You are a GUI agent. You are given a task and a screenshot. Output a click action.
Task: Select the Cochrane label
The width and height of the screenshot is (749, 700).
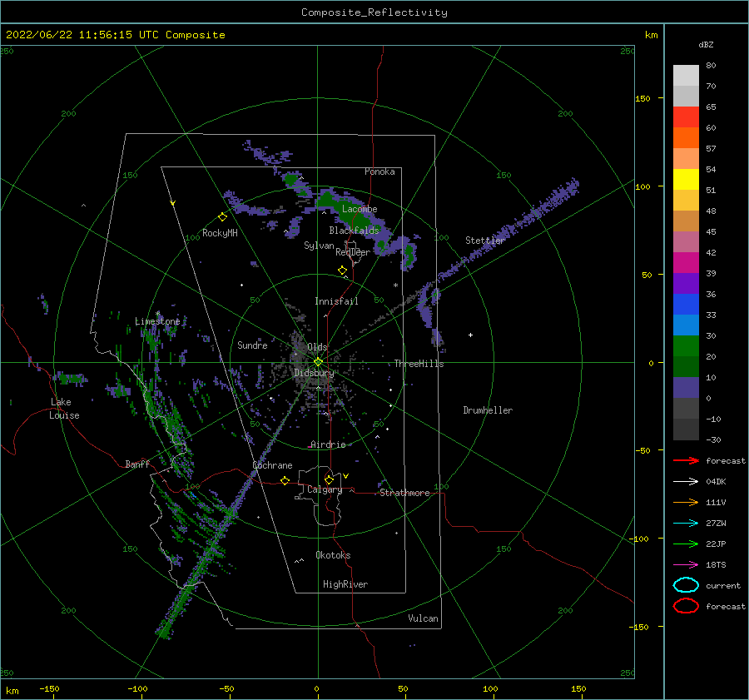pyautogui.click(x=272, y=465)
